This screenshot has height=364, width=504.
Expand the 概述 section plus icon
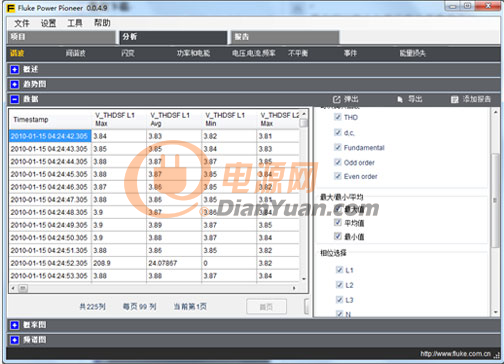click(x=14, y=69)
